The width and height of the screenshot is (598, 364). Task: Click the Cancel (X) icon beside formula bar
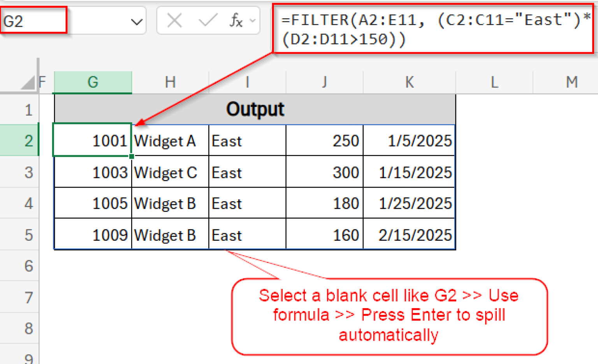(x=174, y=20)
